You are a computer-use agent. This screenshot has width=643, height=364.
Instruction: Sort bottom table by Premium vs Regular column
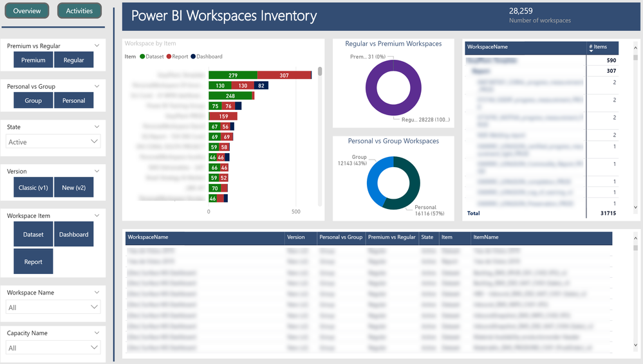392,238
